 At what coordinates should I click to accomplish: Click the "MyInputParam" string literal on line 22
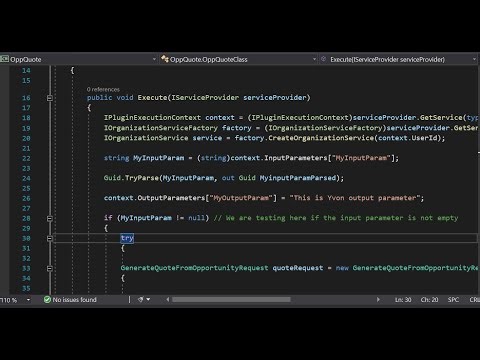pyautogui.click(x=361, y=158)
